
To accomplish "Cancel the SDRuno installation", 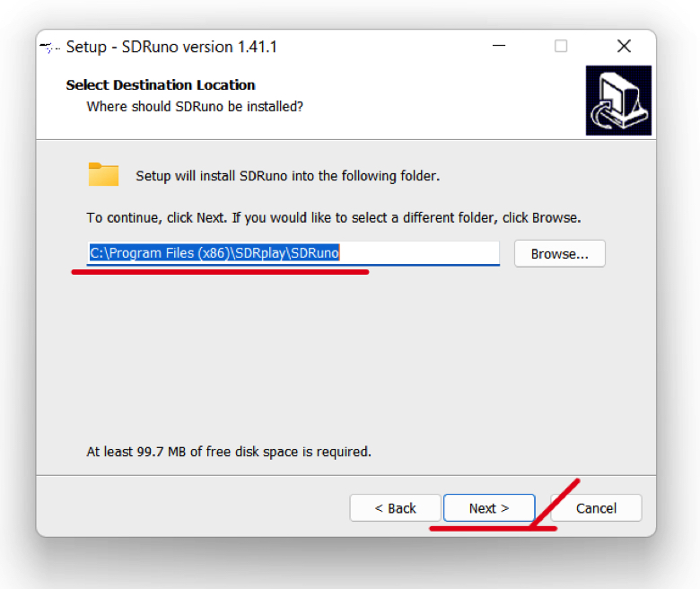I will point(596,507).
